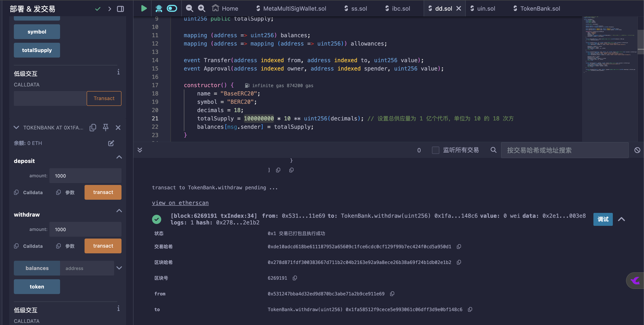Click transact button for deposit
The width and height of the screenshot is (644, 325).
[103, 192]
